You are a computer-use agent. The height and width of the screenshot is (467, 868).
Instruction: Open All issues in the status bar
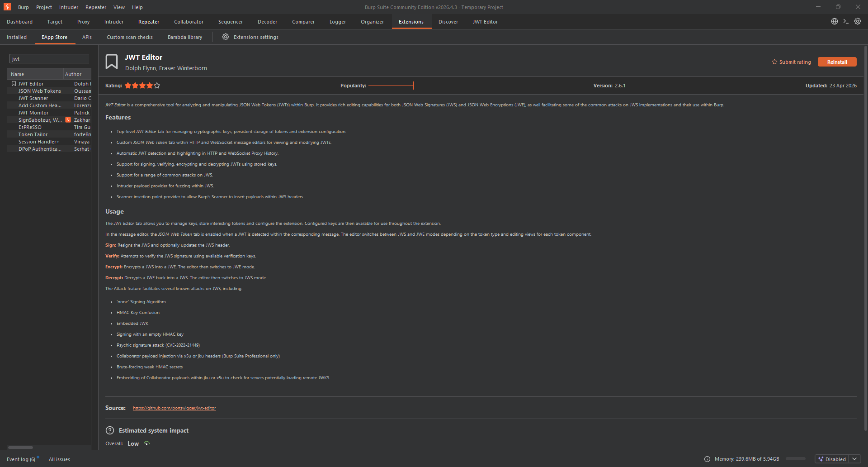tap(59, 459)
